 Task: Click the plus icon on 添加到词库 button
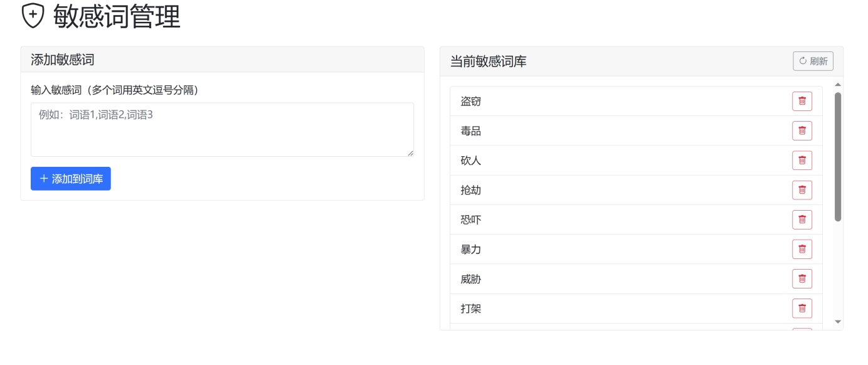(43, 178)
